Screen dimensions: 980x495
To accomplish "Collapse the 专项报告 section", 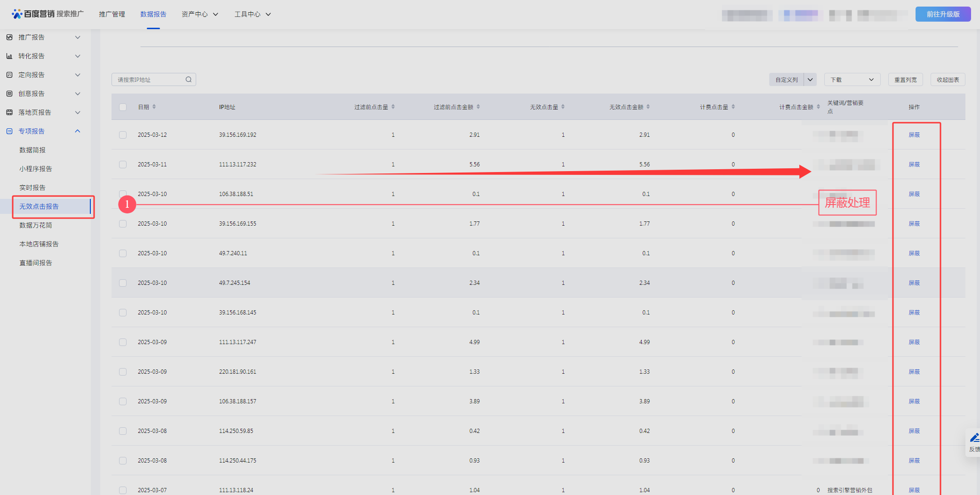I will coord(78,131).
